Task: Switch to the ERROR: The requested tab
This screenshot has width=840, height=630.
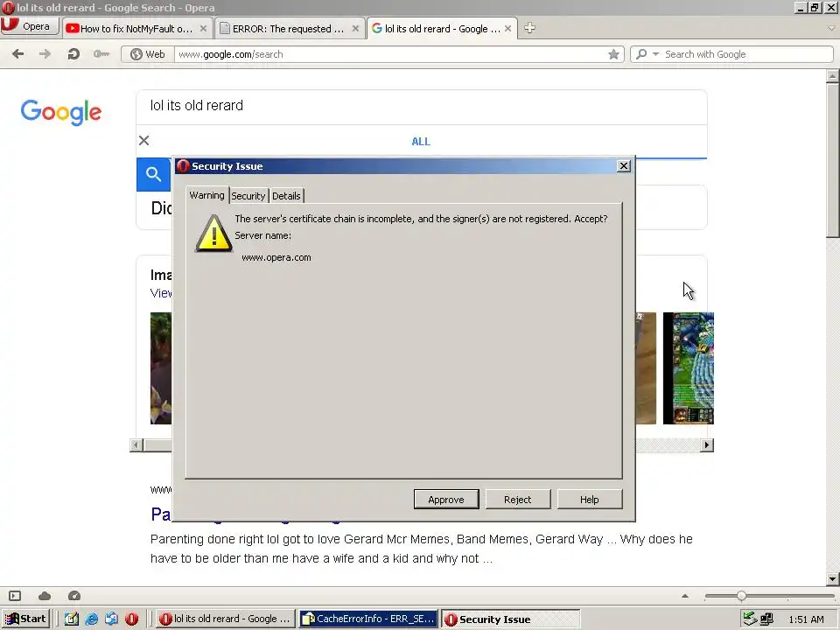Action: coord(289,28)
